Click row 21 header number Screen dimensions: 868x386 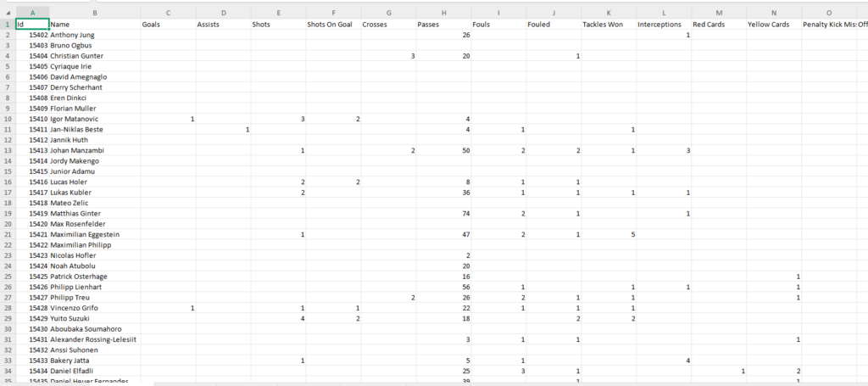(x=7, y=233)
